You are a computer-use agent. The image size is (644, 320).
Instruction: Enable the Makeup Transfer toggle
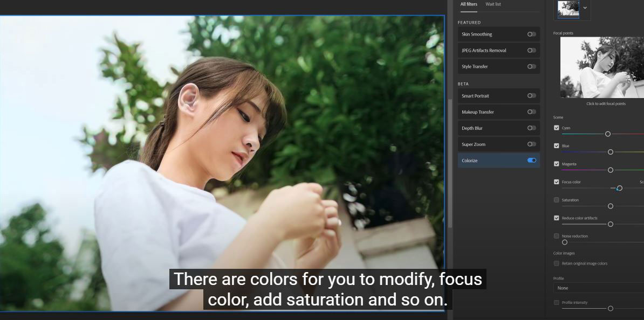531,112
